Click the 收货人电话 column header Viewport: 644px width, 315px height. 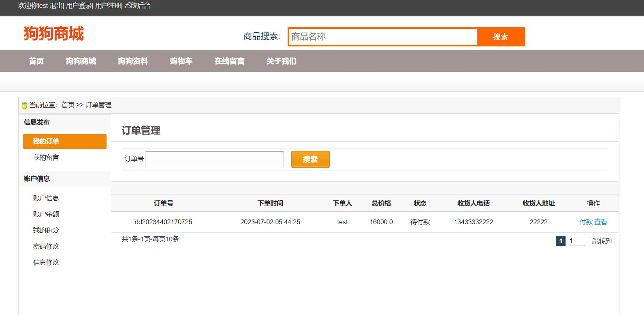point(473,203)
